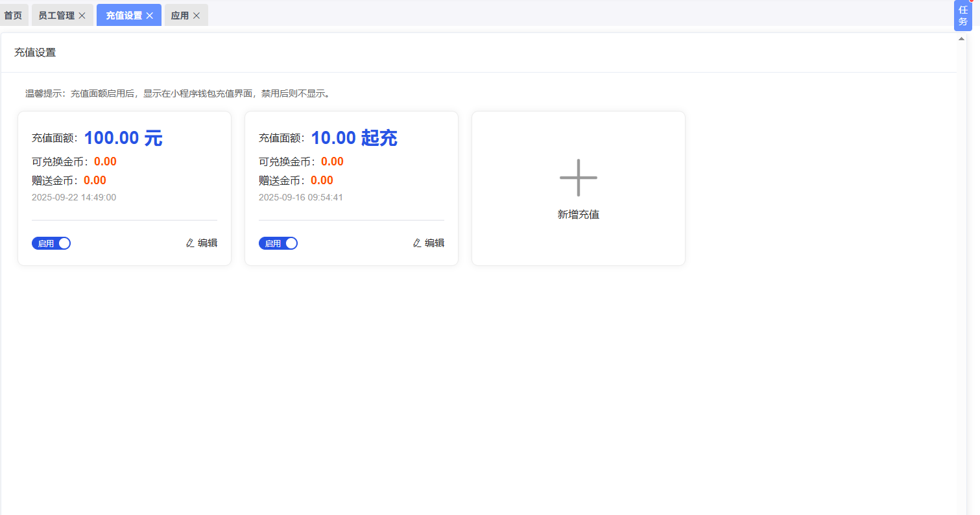This screenshot has width=980, height=515.
Task: Switch to the 首页 tab
Action: pos(13,16)
